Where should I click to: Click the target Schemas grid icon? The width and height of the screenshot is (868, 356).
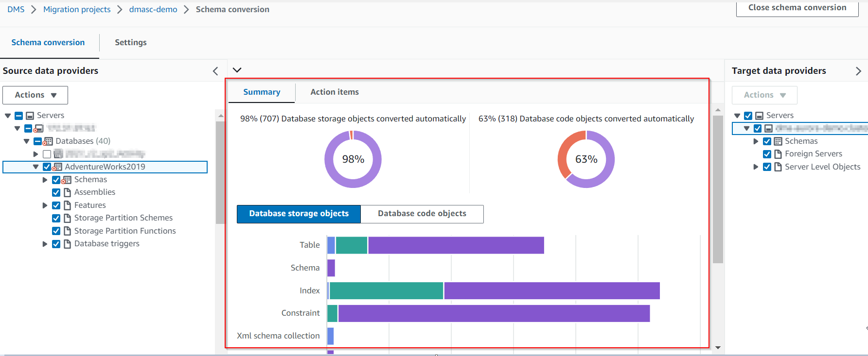(778, 141)
